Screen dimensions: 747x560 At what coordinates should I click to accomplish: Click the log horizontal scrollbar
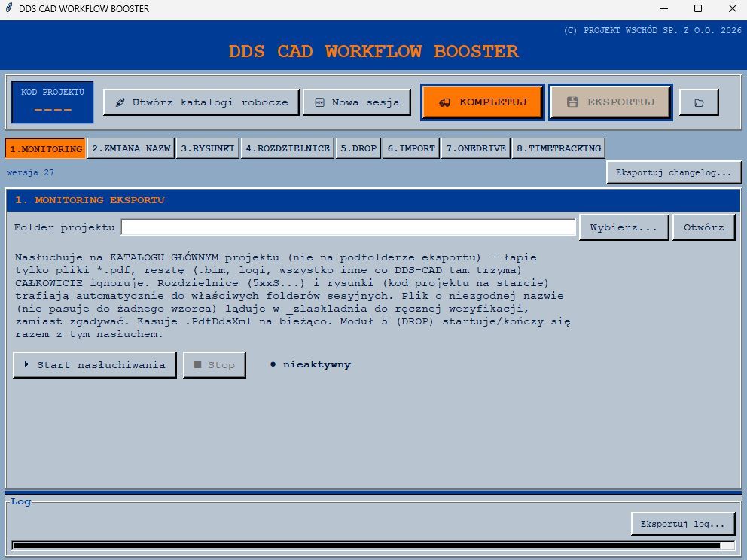[373, 546]
